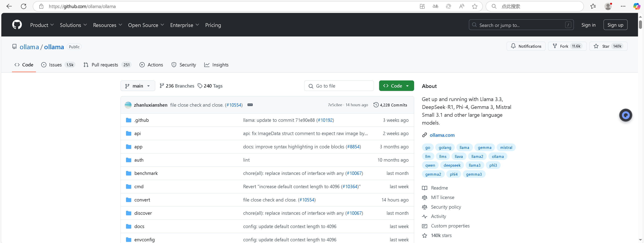
Task: Click the deepseek topic tag
Action: click(452, 165)
